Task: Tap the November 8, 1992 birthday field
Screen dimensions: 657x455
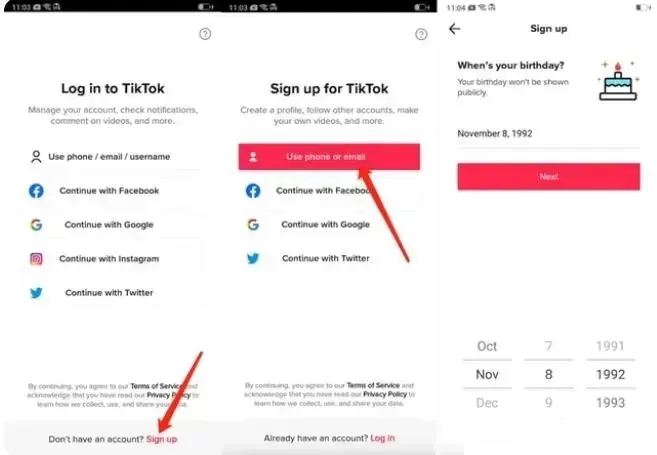Action: tap(548, 134)
